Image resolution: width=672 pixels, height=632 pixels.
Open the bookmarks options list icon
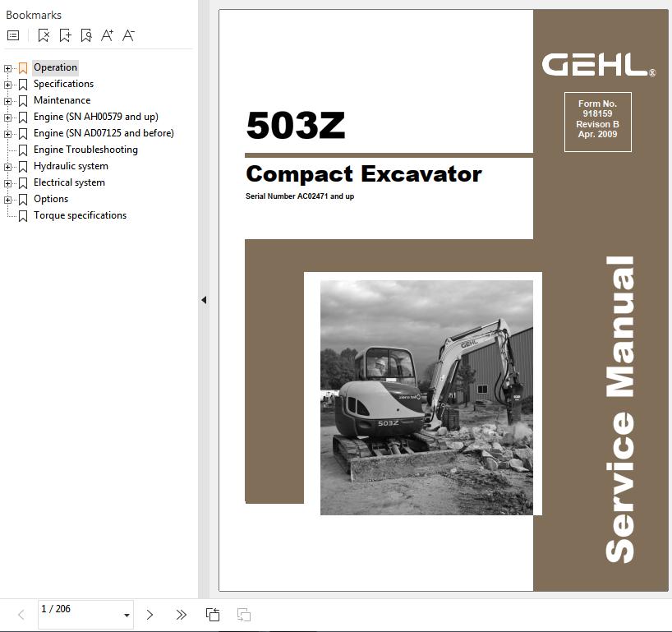pyautogui.click(x=13, y=35)
